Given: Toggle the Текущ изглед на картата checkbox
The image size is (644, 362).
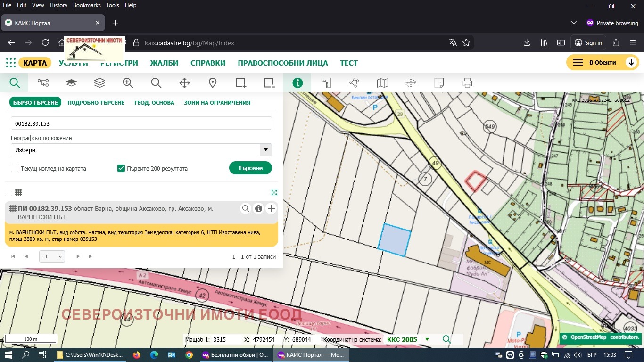Looking at the screenshot, I should click(x=14, y=168).
